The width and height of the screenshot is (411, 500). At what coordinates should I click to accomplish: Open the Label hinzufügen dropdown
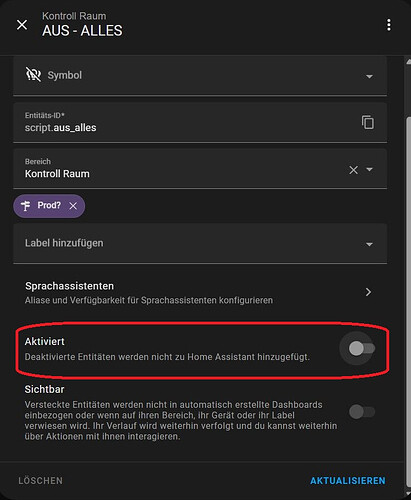pyautogui.click(x=200, y=243)
